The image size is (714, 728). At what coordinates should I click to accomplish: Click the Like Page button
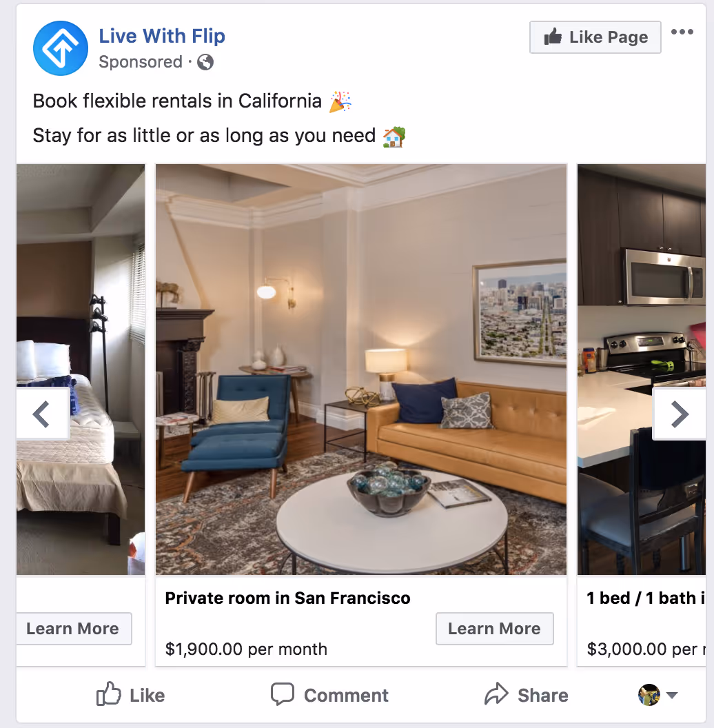coord(595,37)
